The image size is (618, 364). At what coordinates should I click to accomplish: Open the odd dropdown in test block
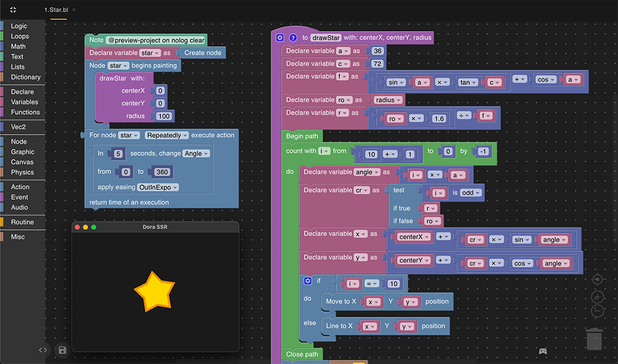(471, 193)
